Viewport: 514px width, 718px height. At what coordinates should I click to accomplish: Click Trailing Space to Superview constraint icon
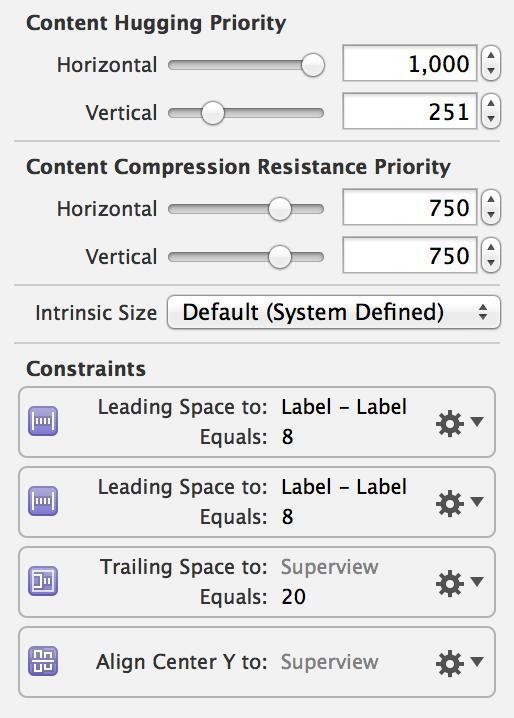coord(43,581)
